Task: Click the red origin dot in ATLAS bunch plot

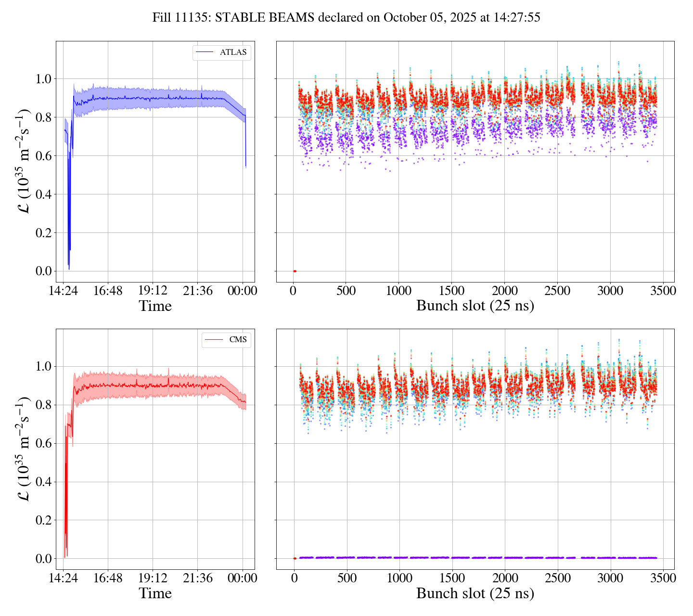Action: point(295,271)
